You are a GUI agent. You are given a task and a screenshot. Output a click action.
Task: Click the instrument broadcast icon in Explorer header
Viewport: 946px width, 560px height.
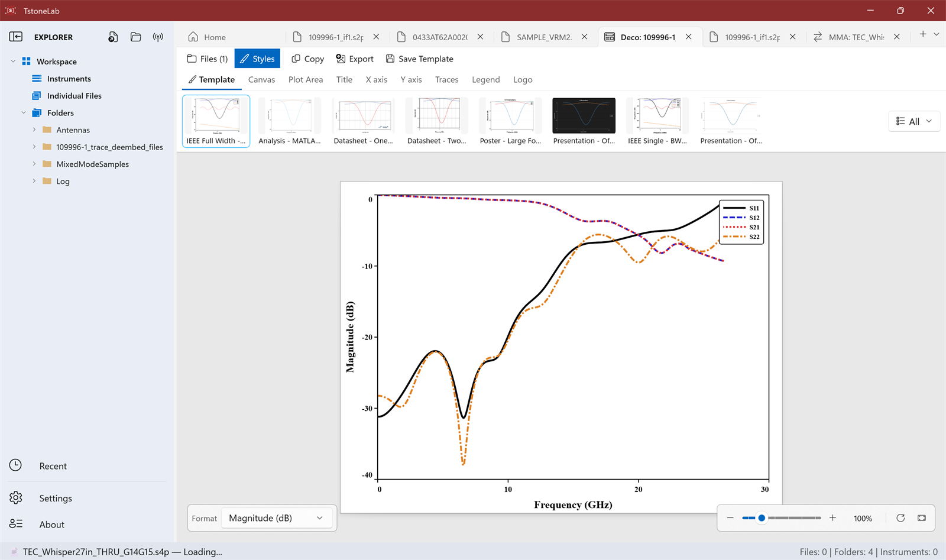click(158, 37)
